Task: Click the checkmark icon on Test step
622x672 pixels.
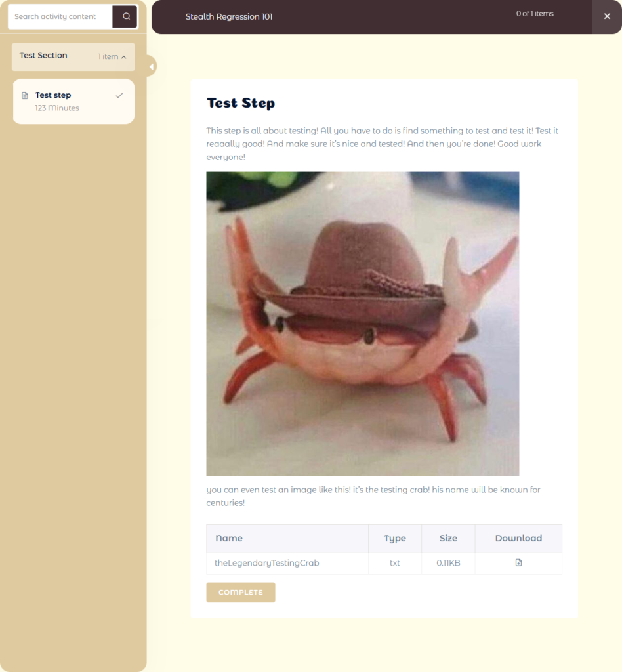Action: point(119,95)
